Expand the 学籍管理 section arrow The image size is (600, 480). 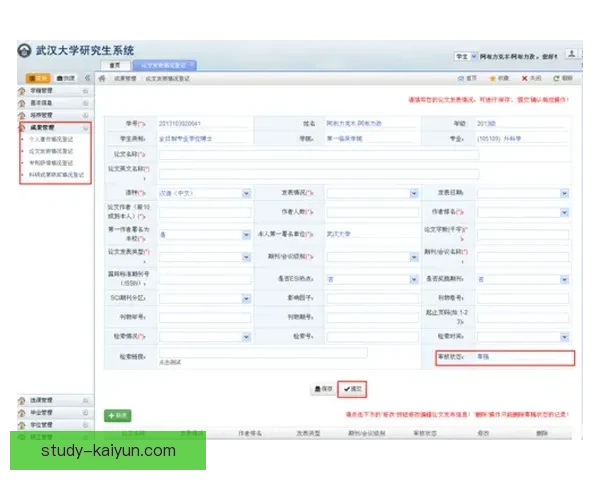[85, 91]
